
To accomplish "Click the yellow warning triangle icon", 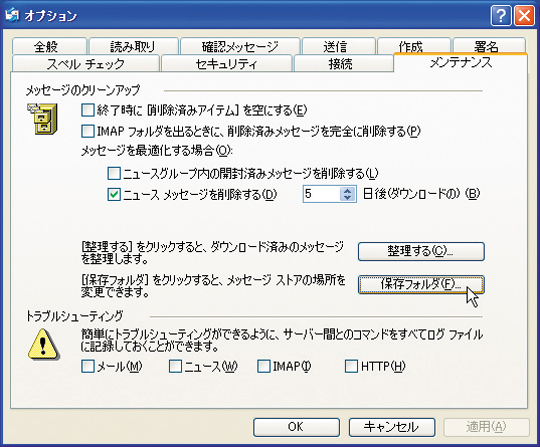I will pos(43,344).
